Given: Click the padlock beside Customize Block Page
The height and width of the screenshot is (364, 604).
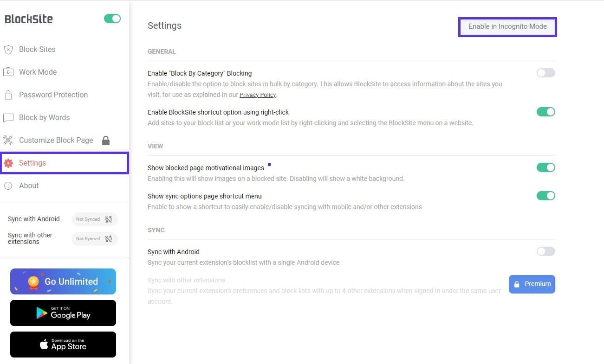Looking at the screenshot, I should [106, 140].
